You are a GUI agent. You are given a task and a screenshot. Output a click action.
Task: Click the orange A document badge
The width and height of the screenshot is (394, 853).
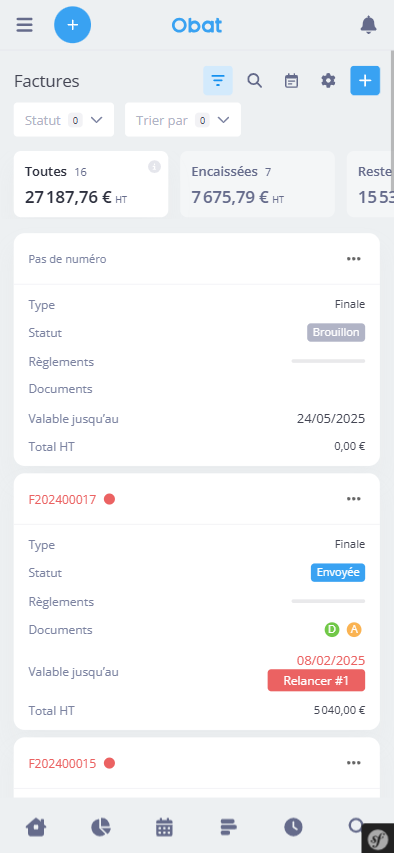354,630
